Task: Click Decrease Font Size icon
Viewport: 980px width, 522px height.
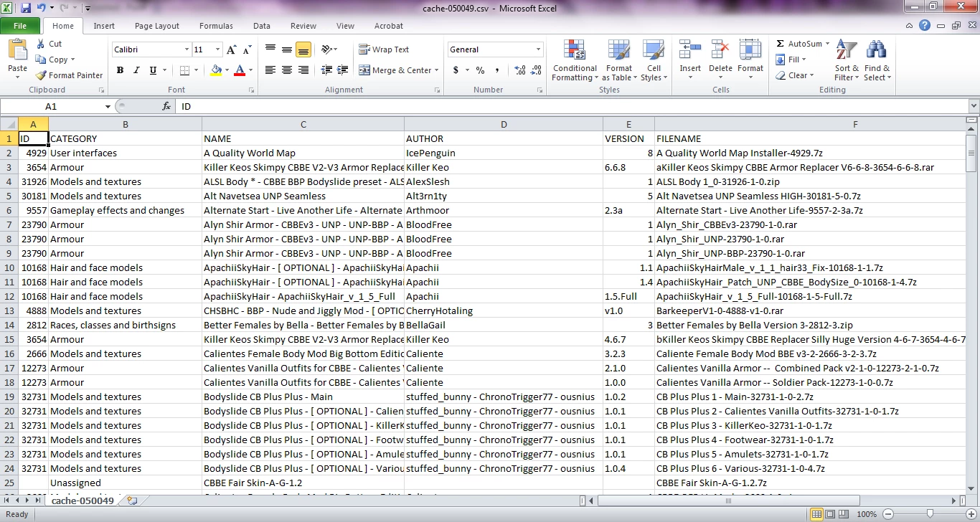Action: click(x=248, y=49)
